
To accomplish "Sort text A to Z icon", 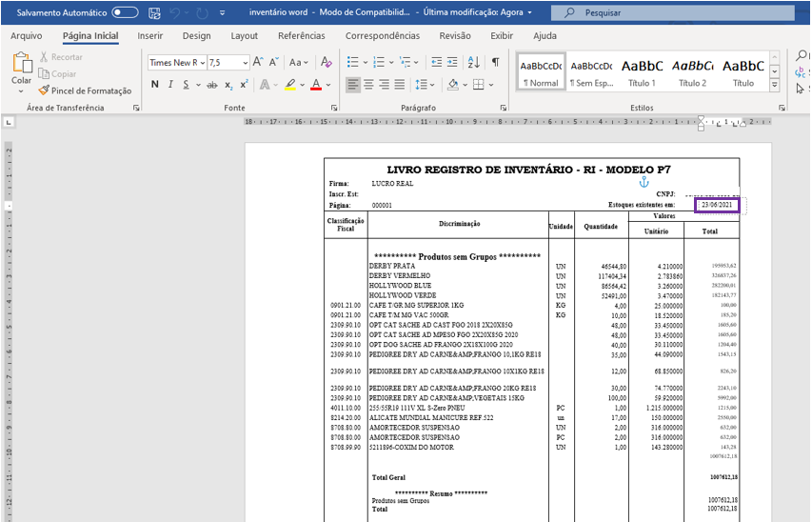I will (x=473, y=63).
